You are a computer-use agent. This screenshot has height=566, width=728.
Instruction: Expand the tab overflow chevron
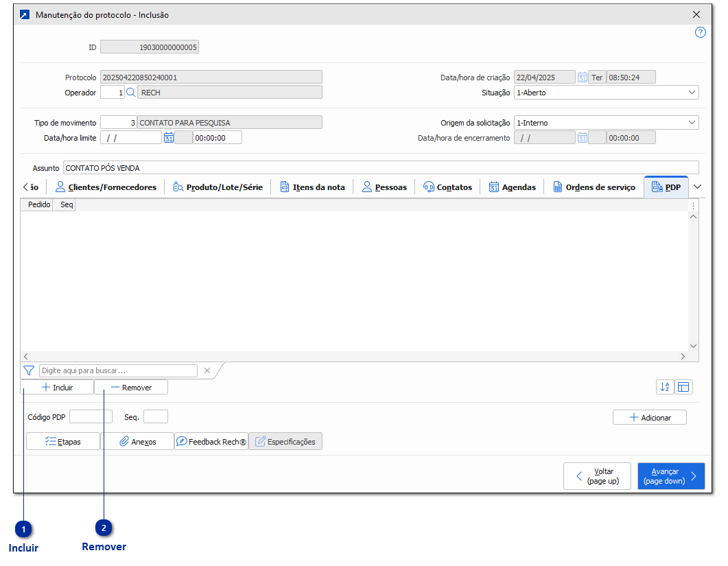(x=697, y=187)
